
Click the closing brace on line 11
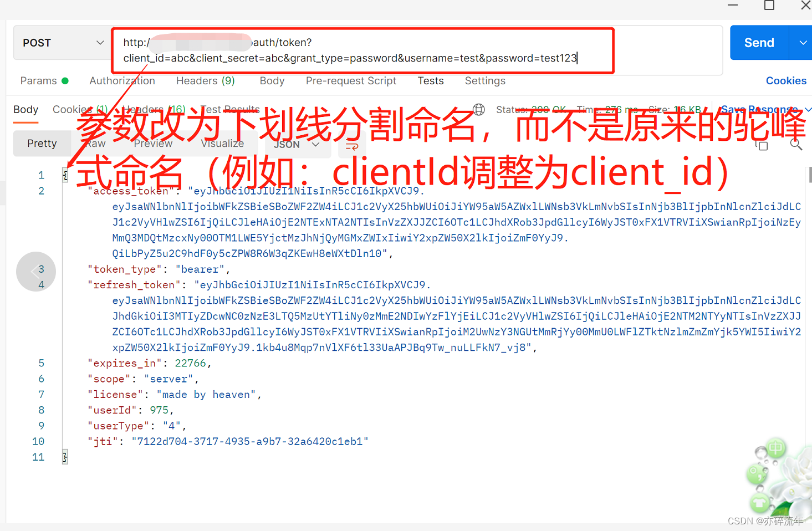click(65, 457)
